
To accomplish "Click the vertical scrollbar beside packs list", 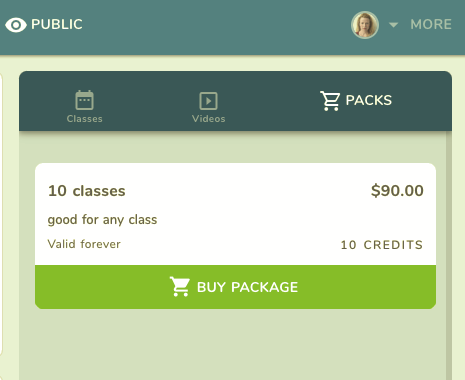I will pos(449,255).
